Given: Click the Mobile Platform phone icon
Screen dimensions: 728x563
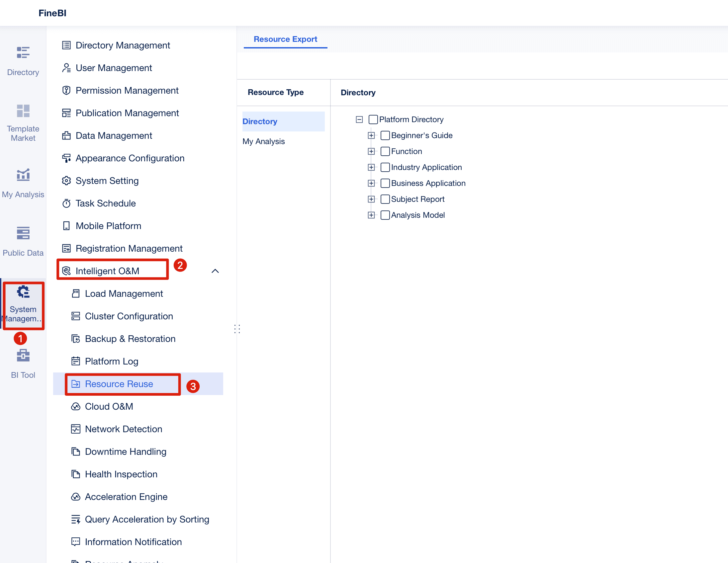Looking at the screenshot, I should 66,226.
